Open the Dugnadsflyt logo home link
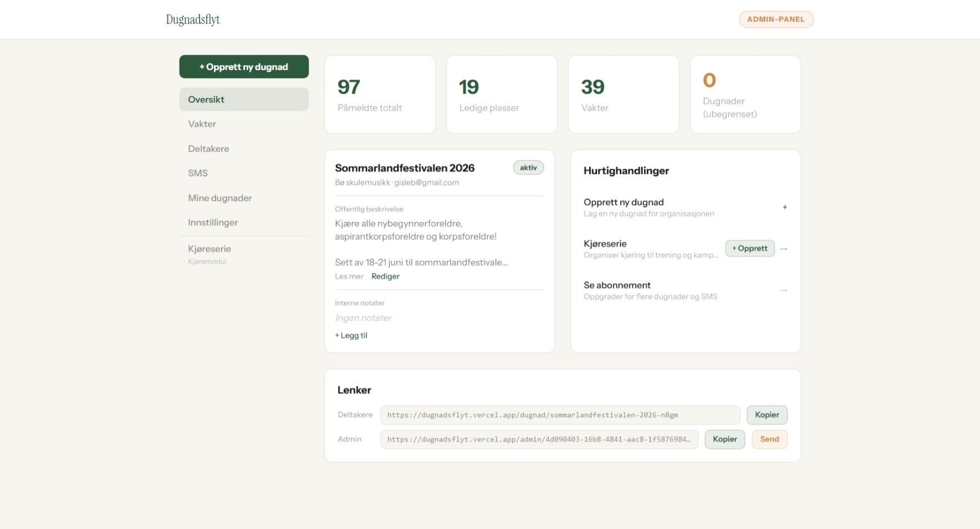 [193, 19]
